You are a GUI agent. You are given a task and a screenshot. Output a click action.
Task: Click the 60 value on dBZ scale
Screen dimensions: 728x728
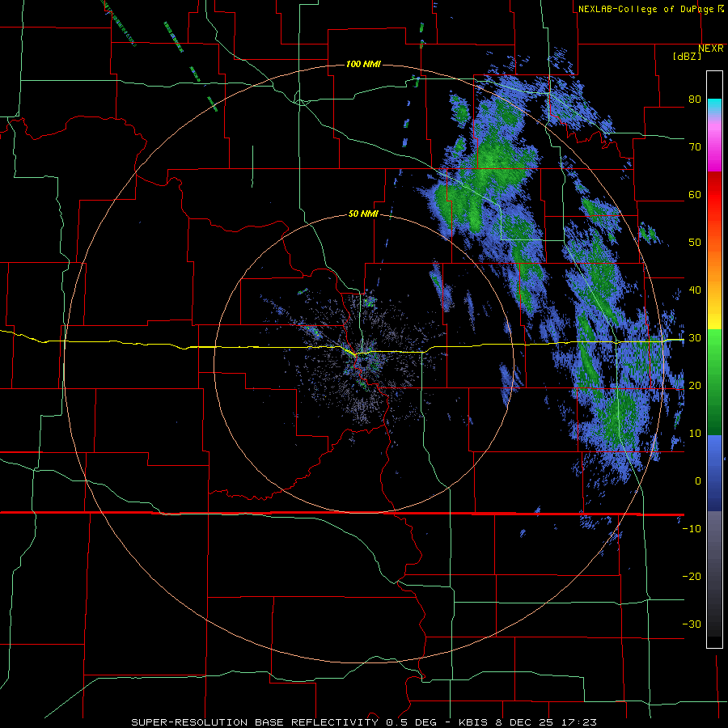point(695,194)
